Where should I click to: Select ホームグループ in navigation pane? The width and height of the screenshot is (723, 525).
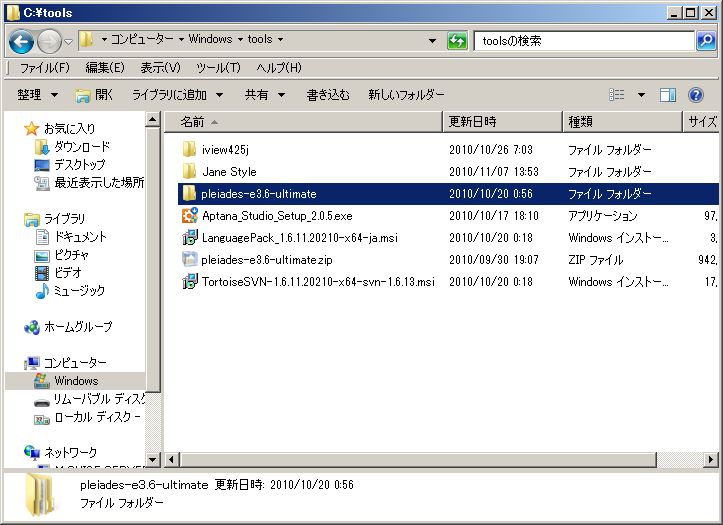tap(78, 327)
